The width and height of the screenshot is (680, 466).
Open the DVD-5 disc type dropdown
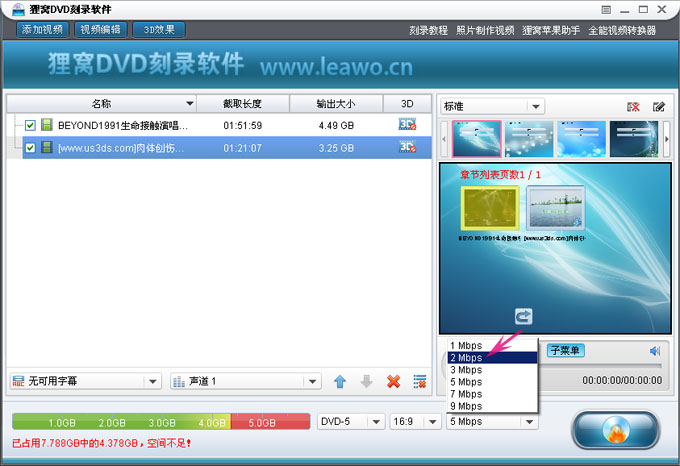[351, 421]
